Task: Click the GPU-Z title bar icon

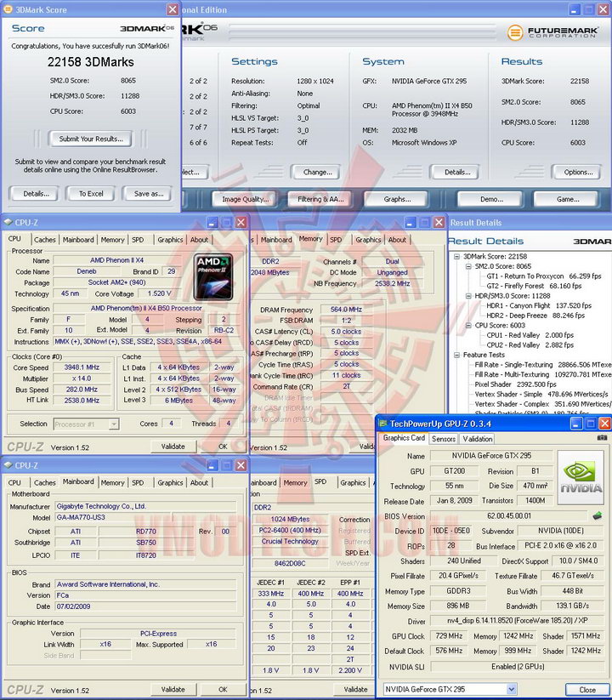Action: tap(382, 424)
